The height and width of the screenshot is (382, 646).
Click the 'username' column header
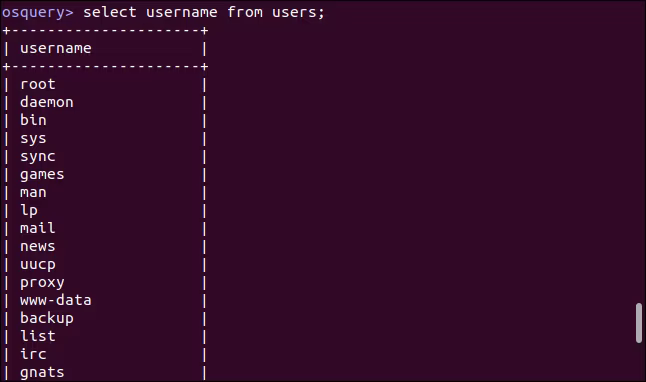(x=56, y=49)
